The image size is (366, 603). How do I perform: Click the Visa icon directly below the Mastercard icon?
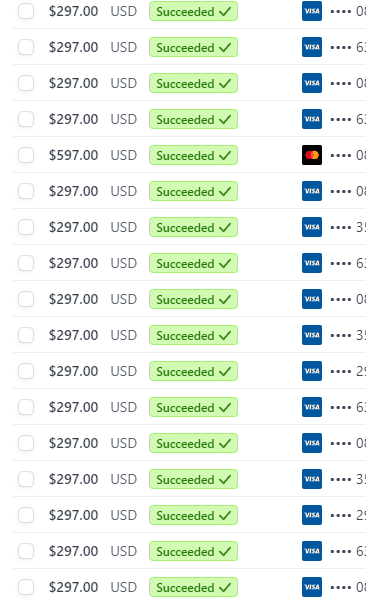pyautogui.click(x=312, y=191)
